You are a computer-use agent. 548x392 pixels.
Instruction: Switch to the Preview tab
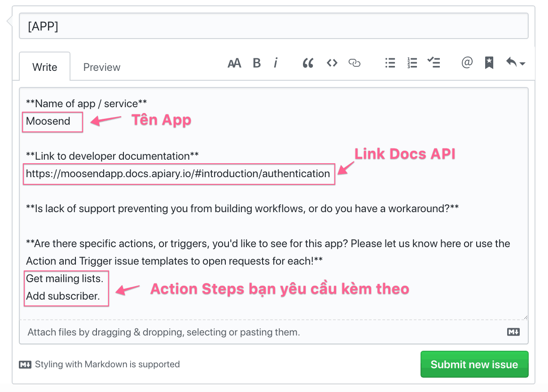pyautogui.click(x=102, y=67)
